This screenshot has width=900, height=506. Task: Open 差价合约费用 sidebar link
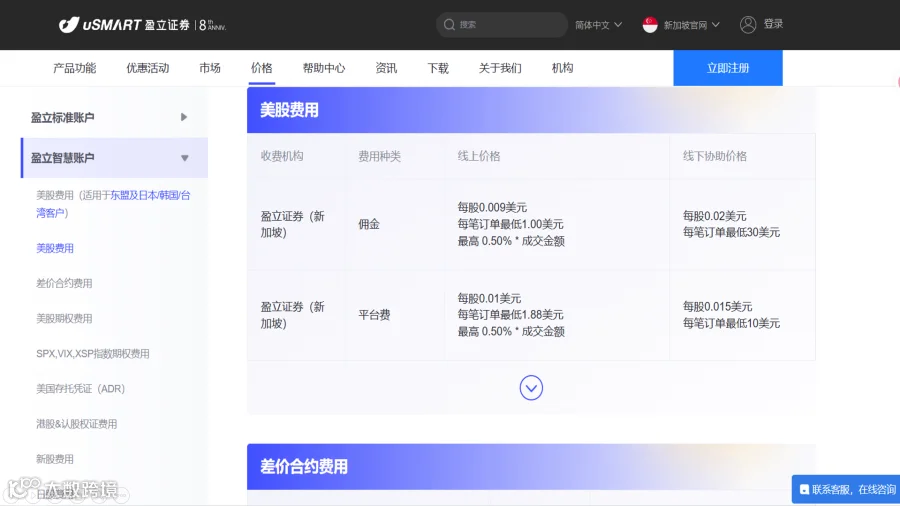(x=64, y=283)
